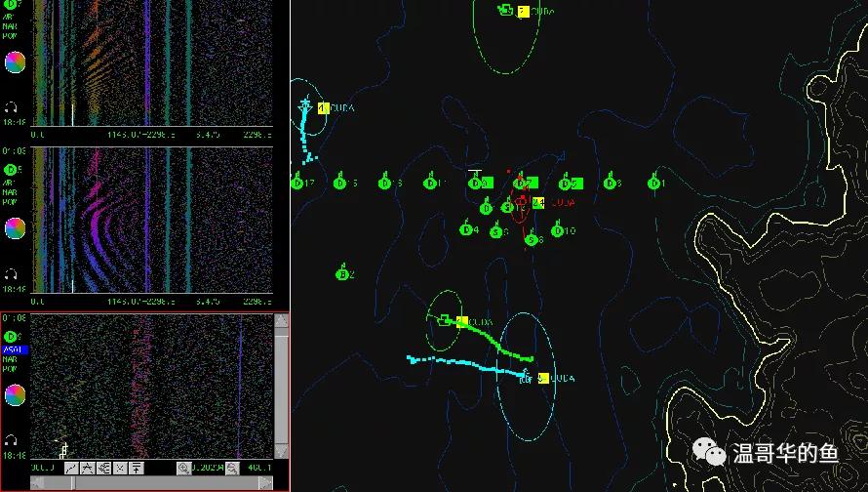This screenshot has height=492, width=868.
Task: Click the T-bar marker tool icon
Action: [x=137, y=469]
